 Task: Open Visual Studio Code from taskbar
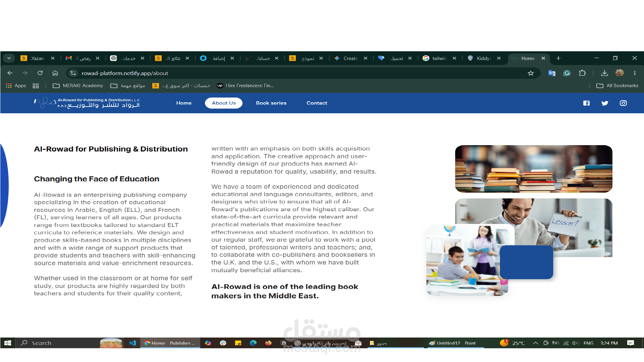coord(132,343)
